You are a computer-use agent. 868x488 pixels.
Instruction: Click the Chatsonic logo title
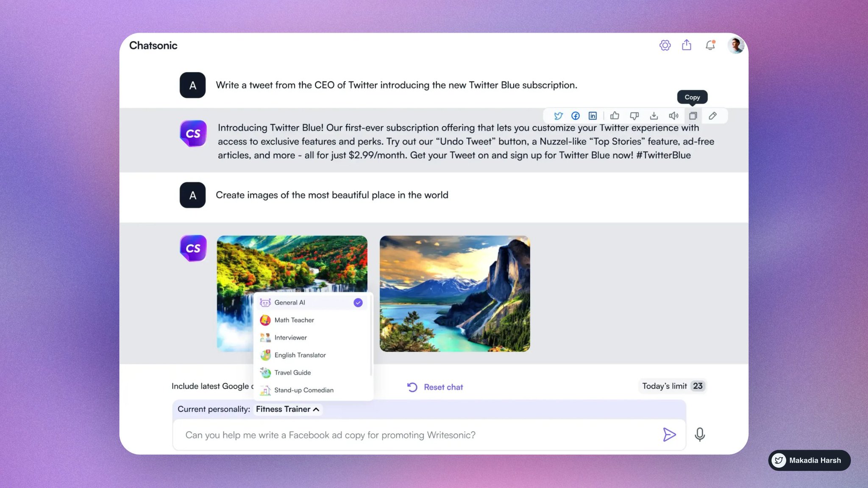tap(153, 45)
